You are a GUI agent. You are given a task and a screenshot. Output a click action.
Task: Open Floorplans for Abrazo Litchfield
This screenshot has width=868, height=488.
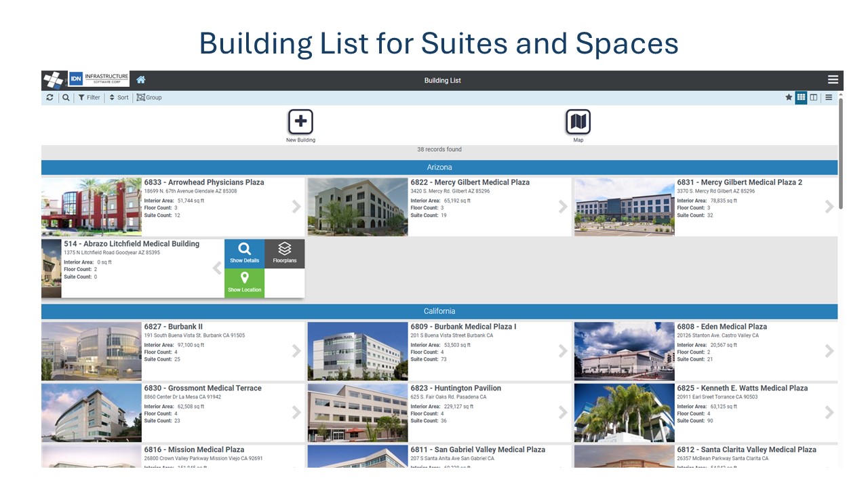click(285, 253)
